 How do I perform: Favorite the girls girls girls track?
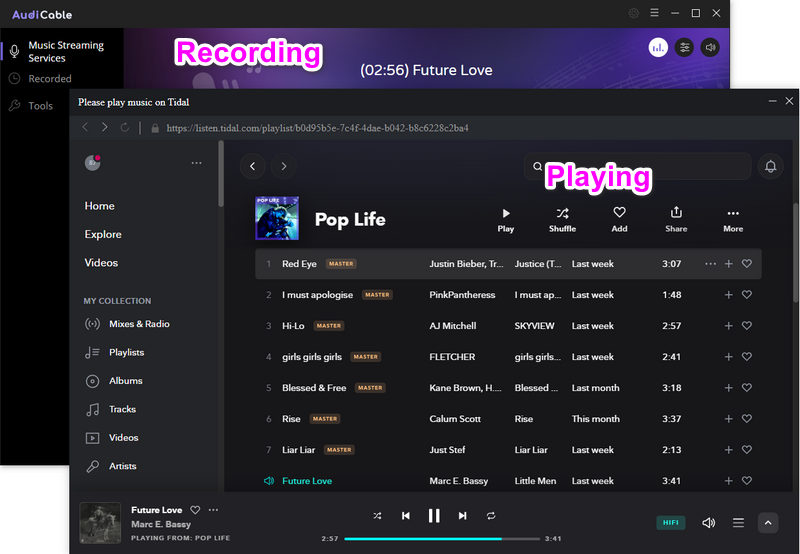tap(746, 357)
